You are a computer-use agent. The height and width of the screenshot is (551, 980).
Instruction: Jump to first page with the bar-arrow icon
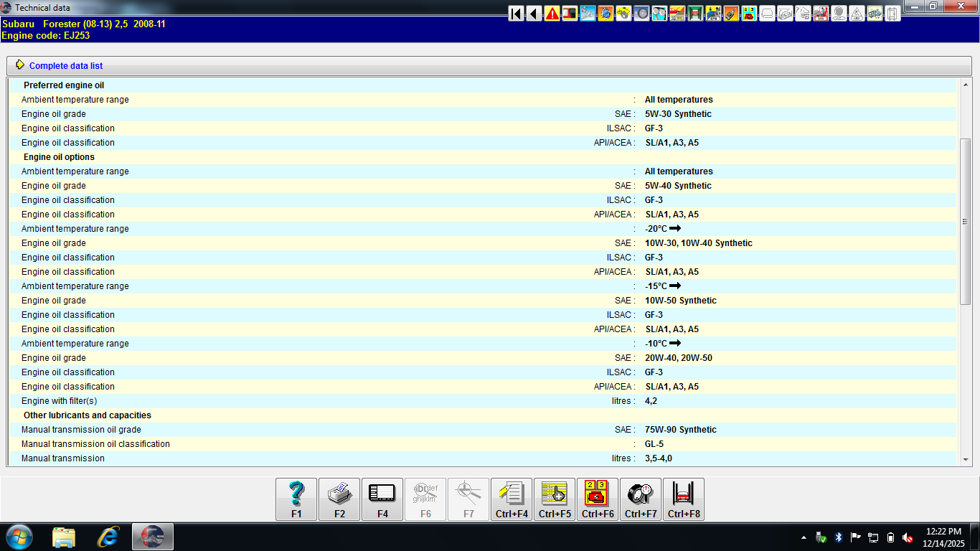point(516,13)
